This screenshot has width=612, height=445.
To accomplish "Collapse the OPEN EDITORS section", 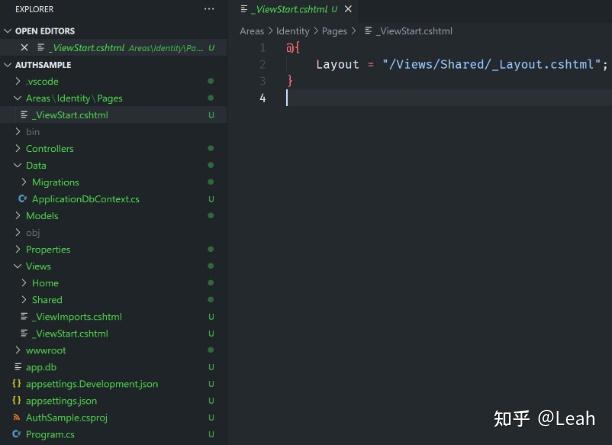I will coord(7,31).
